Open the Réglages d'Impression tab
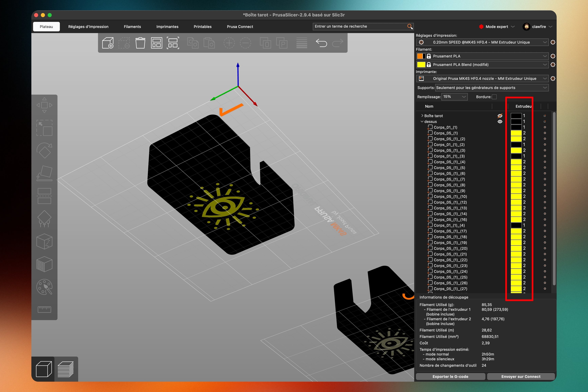This screenshot has height=392, width=588. tap(88, 26)
